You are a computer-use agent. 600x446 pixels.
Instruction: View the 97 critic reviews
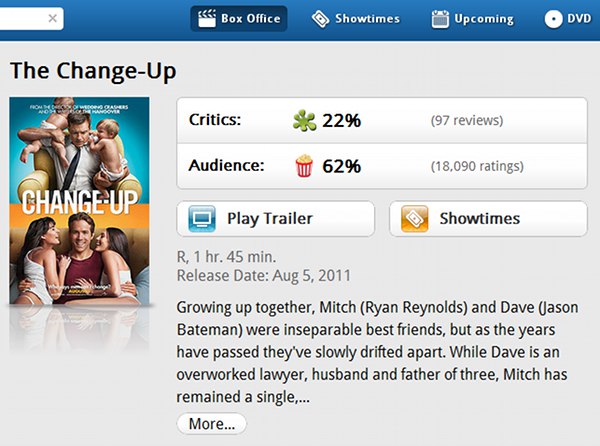[467, 121]
